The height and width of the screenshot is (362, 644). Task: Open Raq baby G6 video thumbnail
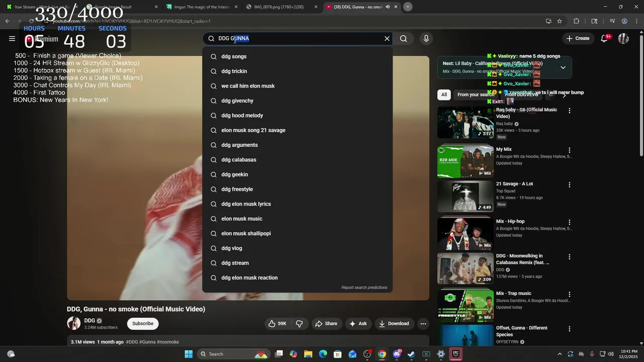pyautogui.click(x=465, y=122)
